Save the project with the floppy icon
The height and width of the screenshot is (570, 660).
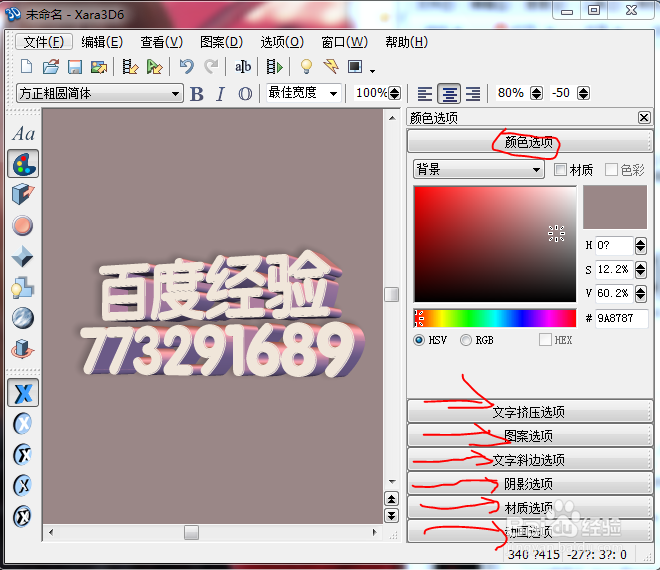coord(75,67)
